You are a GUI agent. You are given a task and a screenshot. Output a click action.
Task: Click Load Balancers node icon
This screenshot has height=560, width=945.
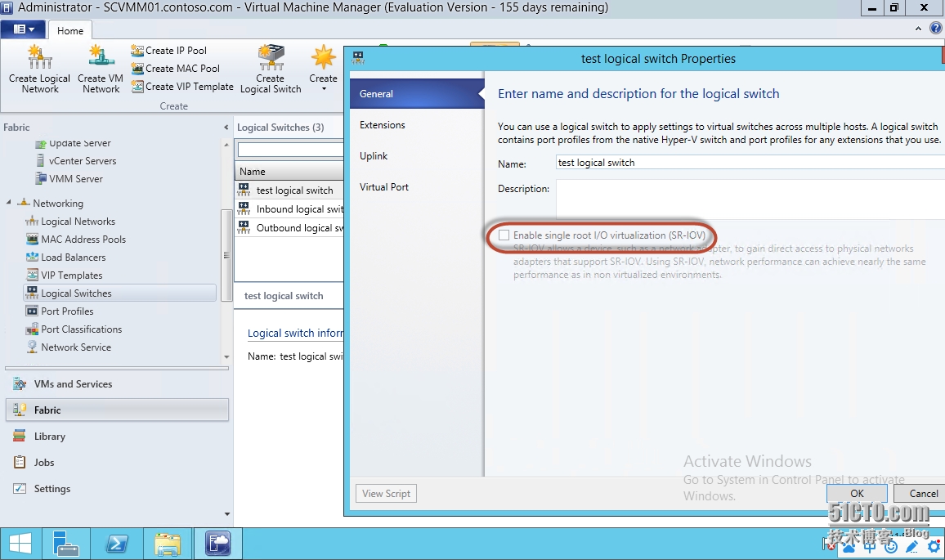point(32,258)
